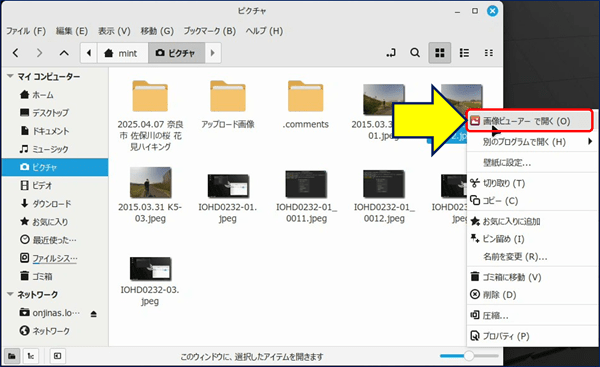Choose 画像ビューアー で開く (O)
600x367 pixels.
[530, 121]
